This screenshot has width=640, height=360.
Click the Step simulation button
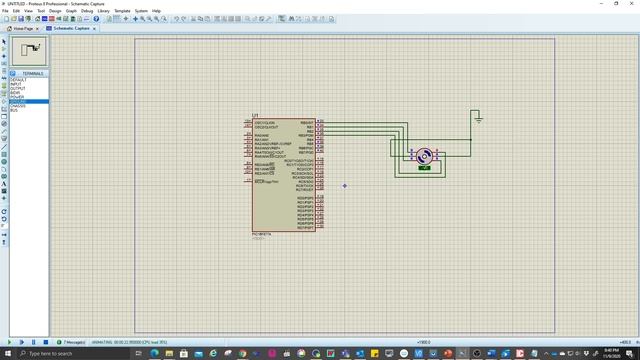pyautogui.click(x=22, y=342)
